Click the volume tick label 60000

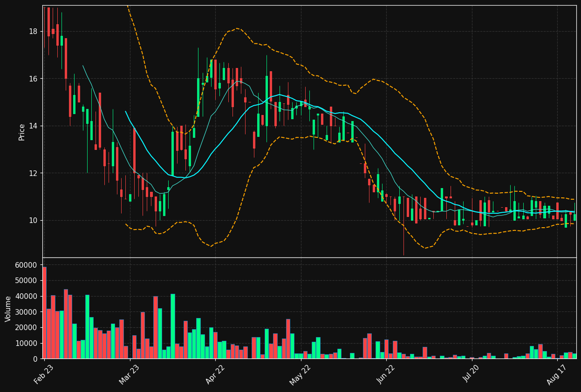click(x=27, y=265)
